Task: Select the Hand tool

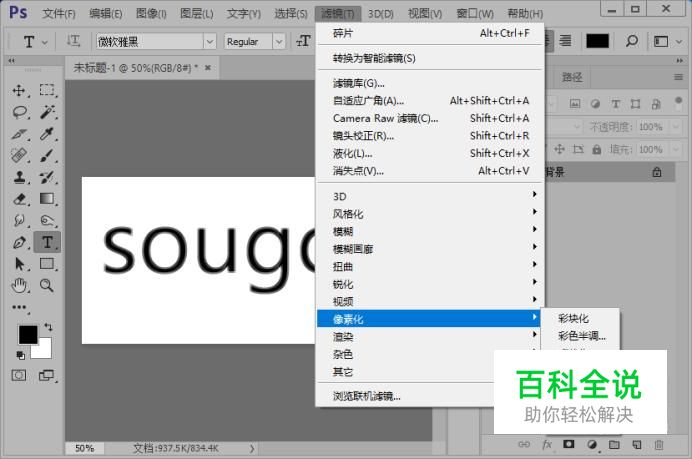Action: [19, 286]
